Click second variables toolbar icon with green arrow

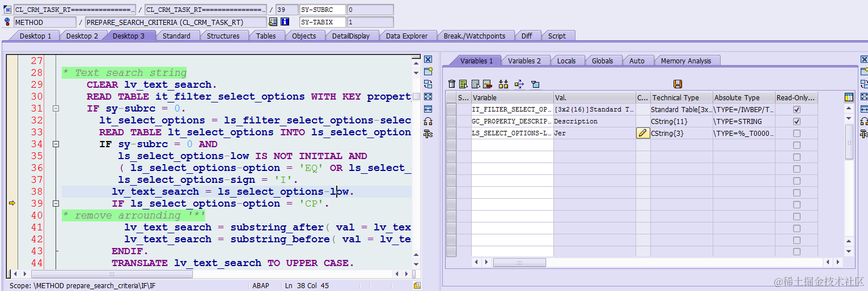coord(464,84)
